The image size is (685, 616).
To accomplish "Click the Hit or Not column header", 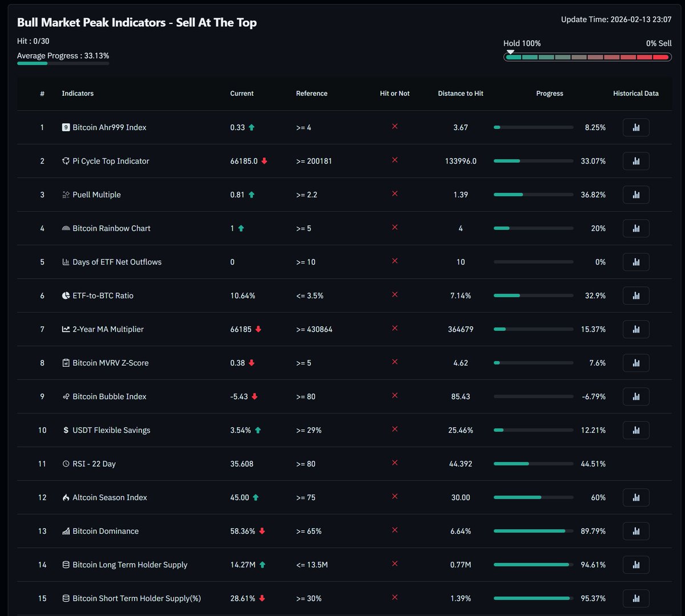I will [395, 94].
